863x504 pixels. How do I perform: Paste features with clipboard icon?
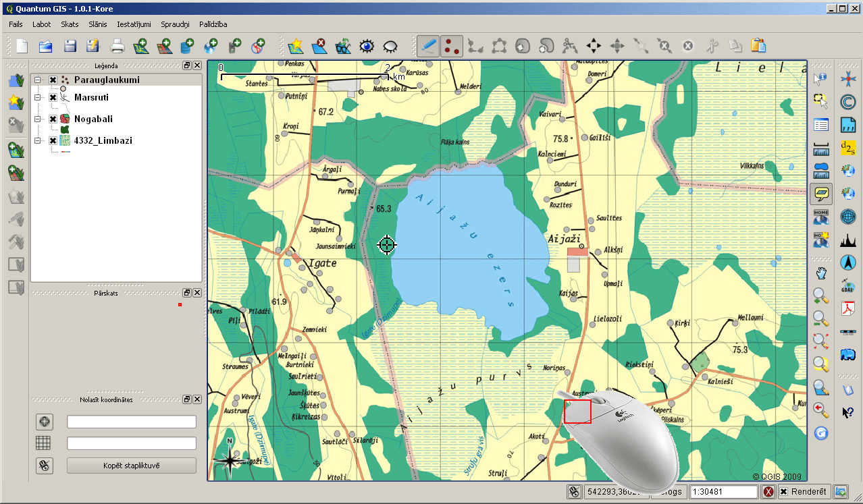coord(758,46)
